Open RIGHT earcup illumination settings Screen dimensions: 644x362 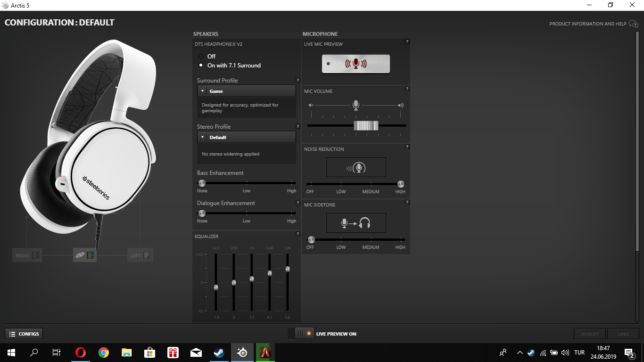(x=27, y=255)
